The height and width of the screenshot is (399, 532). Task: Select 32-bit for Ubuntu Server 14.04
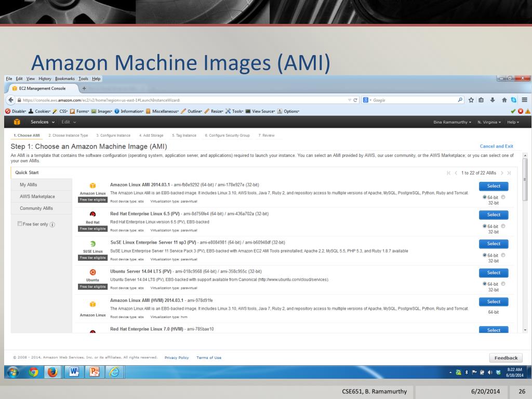[x=503, y=284]
